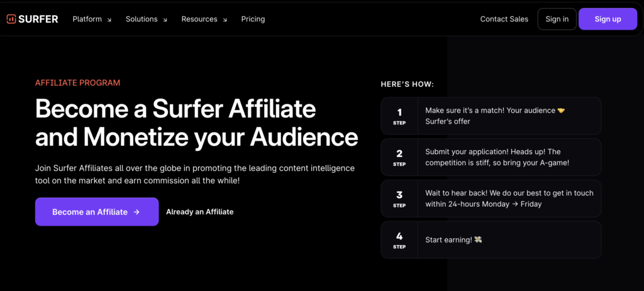Click the Wait to hear back step text
The image size is (644, 291).
[509, 198]
